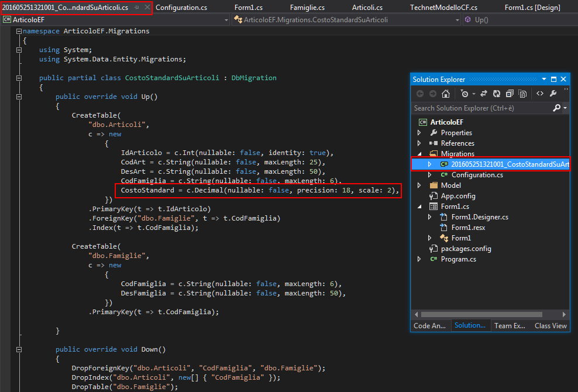Switch to the Articoli.cs editor tab
Screen dimensions: 578x392
click(x=367, y=8)
